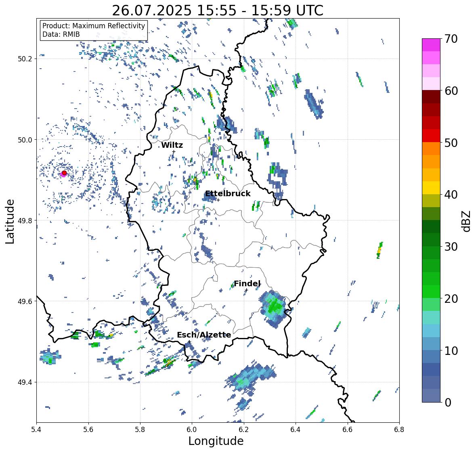Click the 6.2 longitude tick label
This screenshot has height=451, width=476.
click(244, 430)
